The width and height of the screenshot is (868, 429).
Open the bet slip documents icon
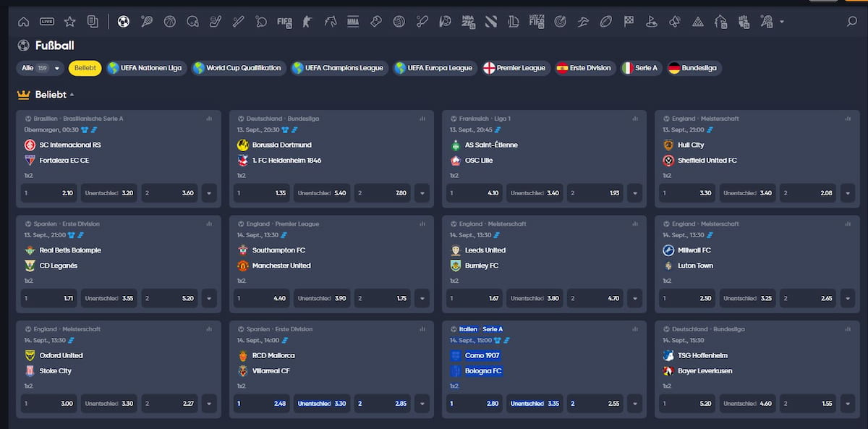point(92,22)
